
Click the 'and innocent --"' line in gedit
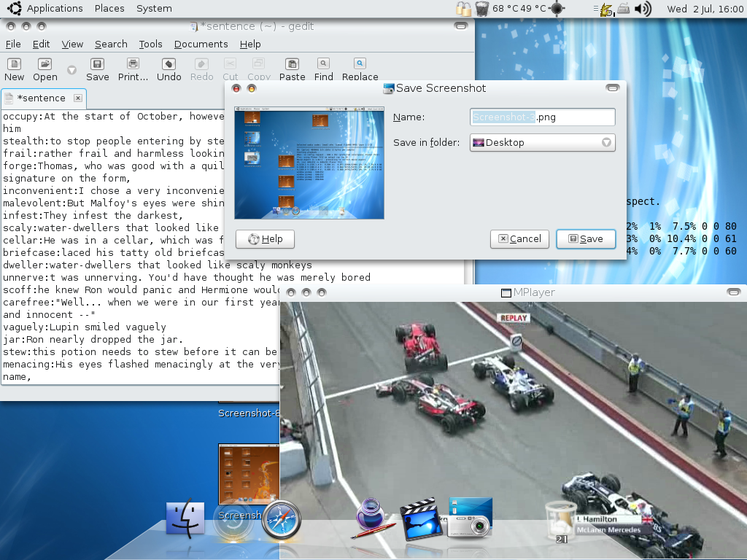(49, 315)
